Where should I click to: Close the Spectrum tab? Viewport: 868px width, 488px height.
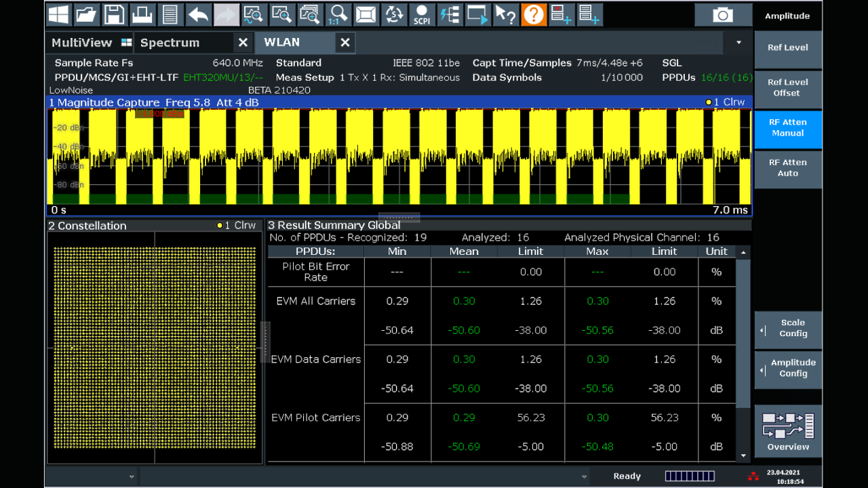click(243, 43)
